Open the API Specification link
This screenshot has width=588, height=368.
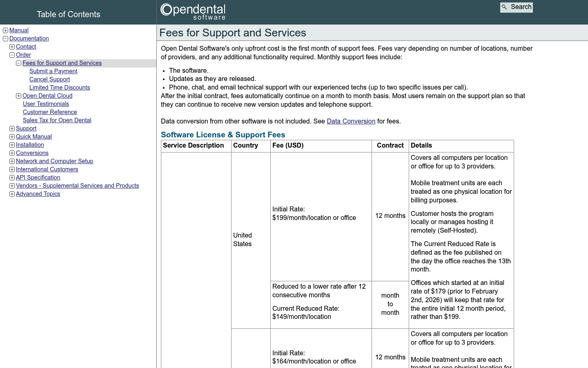pyautogui.click(x=38, y=177)
